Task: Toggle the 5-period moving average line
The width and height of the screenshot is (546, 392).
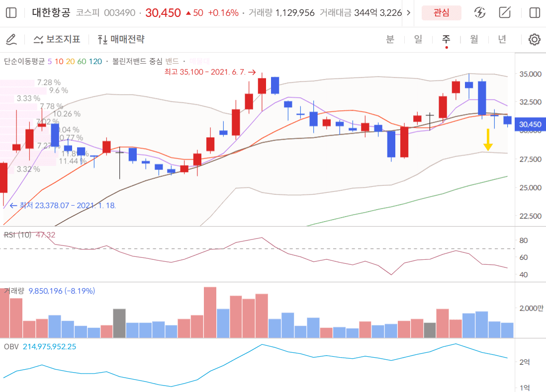Action: (x=49, y=62)
